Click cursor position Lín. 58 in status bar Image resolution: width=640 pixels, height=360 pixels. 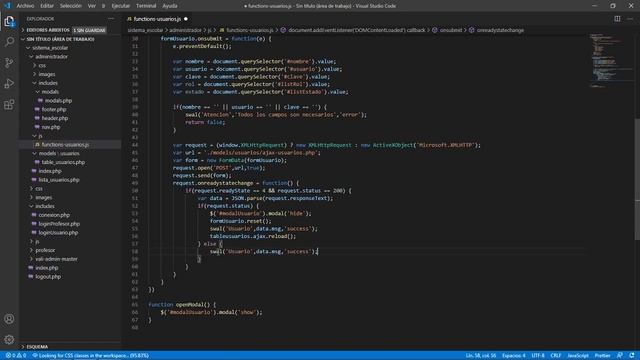[x=481, y=356]
